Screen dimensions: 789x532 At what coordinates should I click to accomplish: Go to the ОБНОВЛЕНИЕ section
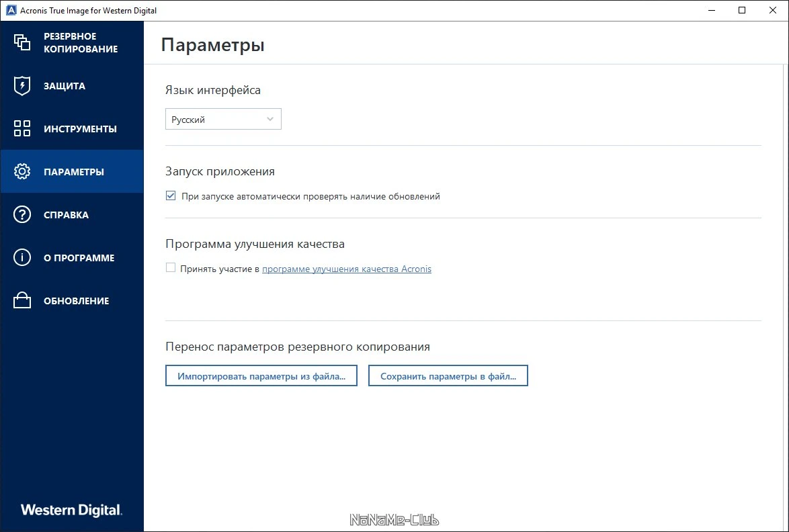coord(72,300)
